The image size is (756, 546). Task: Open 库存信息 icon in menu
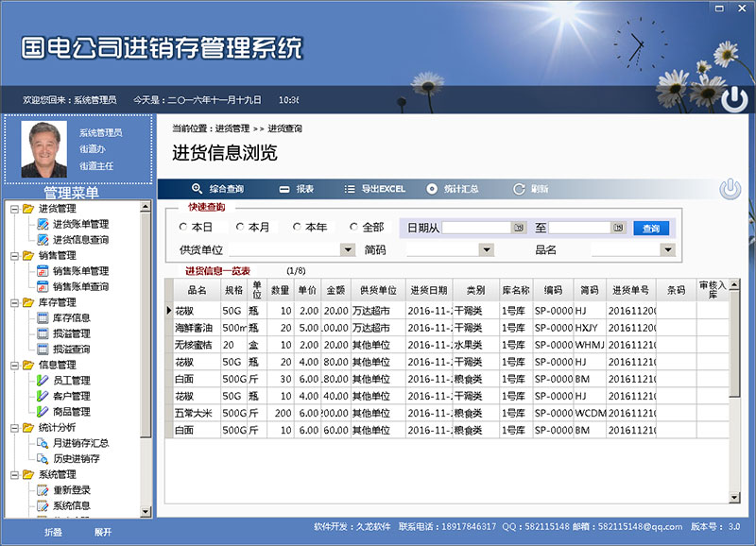pyautogui.click(x=43, y=317)
